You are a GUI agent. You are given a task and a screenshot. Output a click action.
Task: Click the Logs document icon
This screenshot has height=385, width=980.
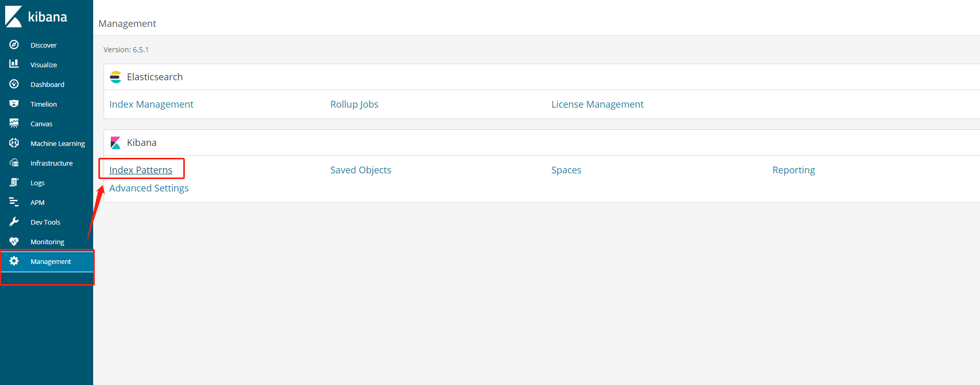click(x=14, y=182)
